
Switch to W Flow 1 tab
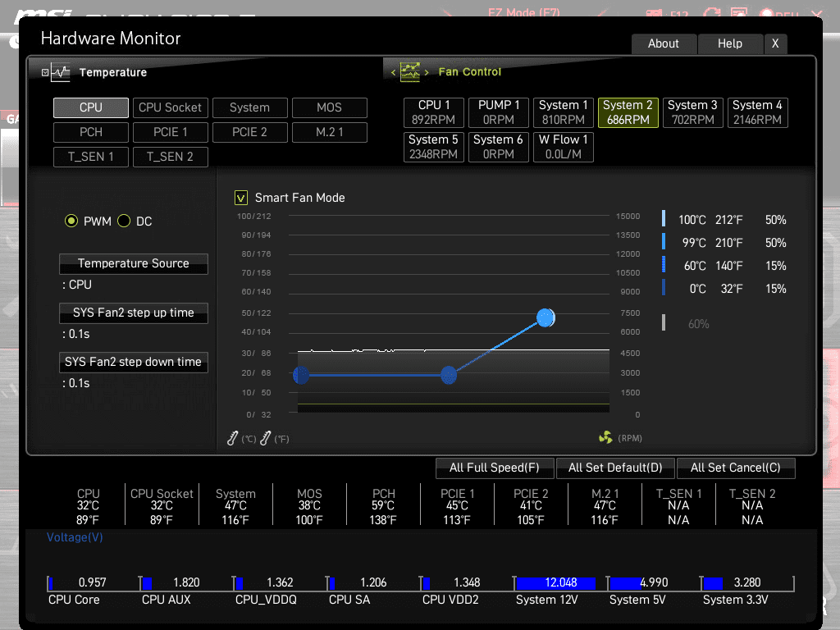coord(563,147)
